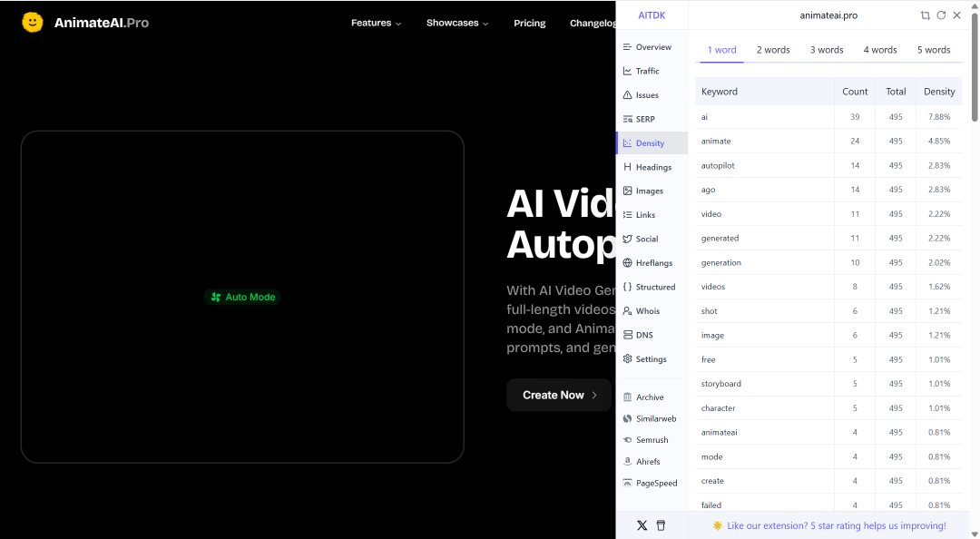The height and width of the screenshot is (539, 980).
Task: Switch to the 4 words tab
Action: click(880, 50)
